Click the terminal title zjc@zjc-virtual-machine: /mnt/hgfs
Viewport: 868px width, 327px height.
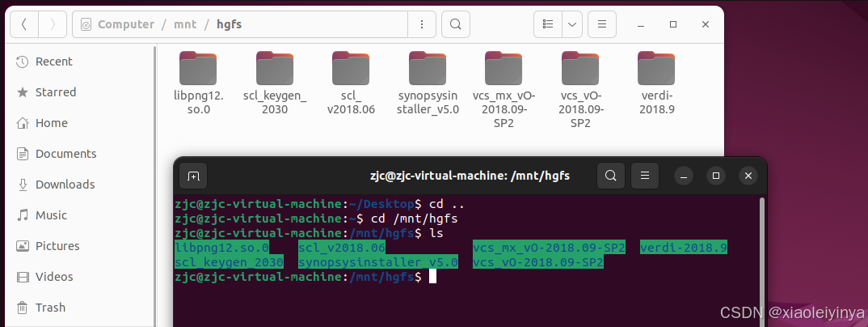(x=470, y=176)
